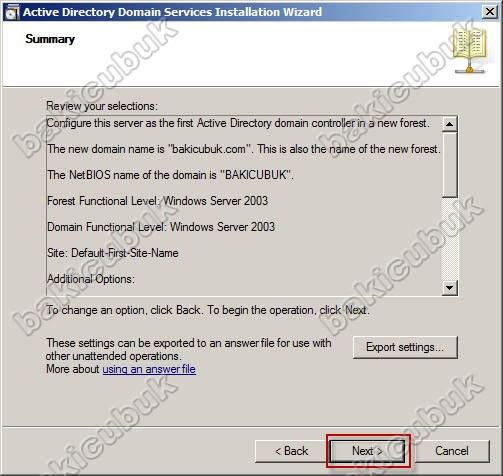Select the Forest Functional Level line

click(x=157, y=201)
